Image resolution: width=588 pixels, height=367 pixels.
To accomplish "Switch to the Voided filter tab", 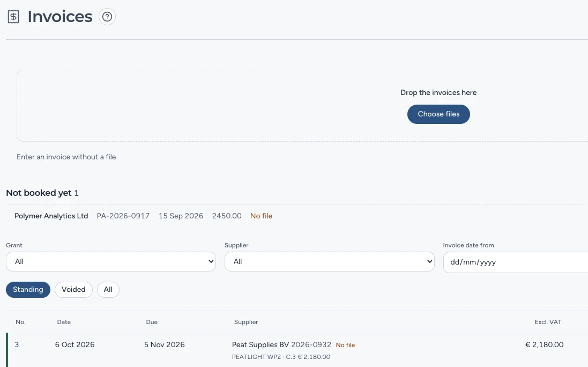I will 73,290.
